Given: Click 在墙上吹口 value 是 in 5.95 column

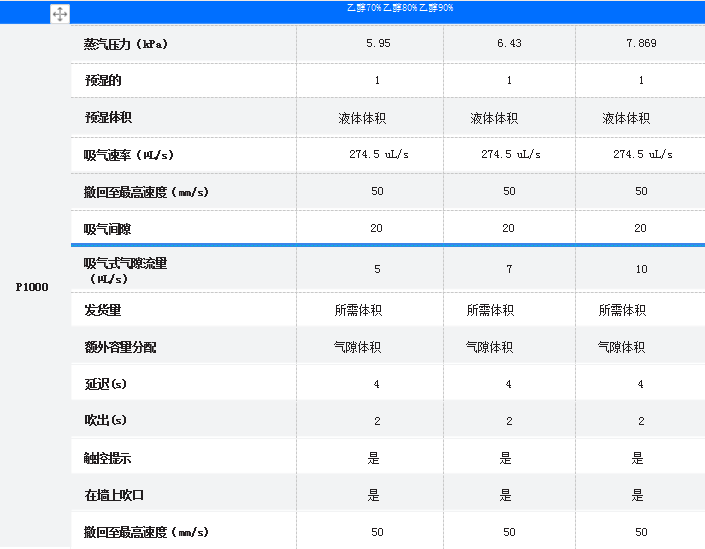Looking at the screenshot, I should (x=374, y=495).
